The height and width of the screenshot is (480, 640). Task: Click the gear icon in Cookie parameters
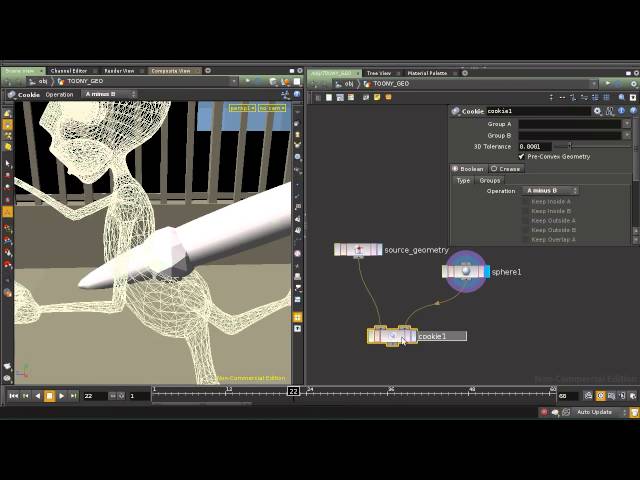point(598,111)
